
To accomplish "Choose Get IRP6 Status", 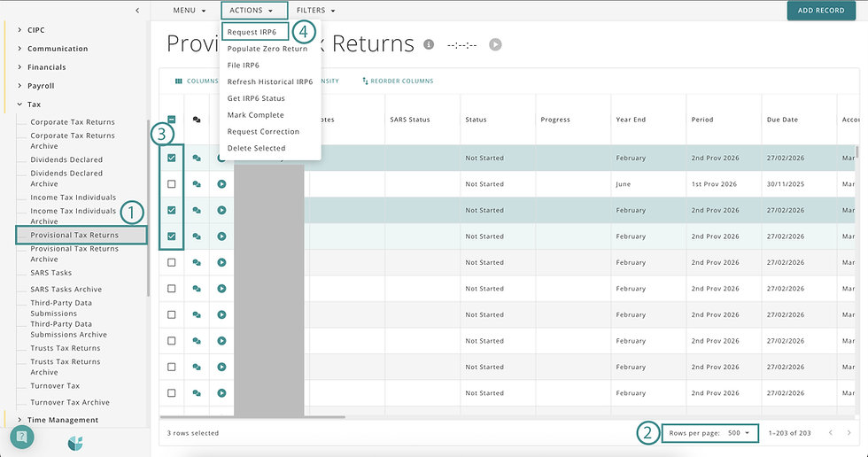I will pos(256,98).
